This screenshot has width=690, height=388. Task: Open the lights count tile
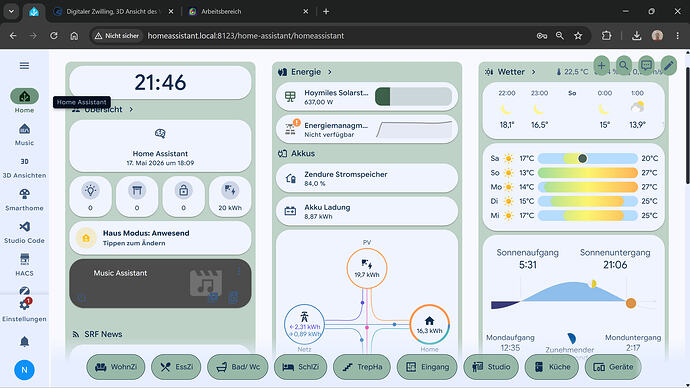pyautogui.click(x=90, y=197)
